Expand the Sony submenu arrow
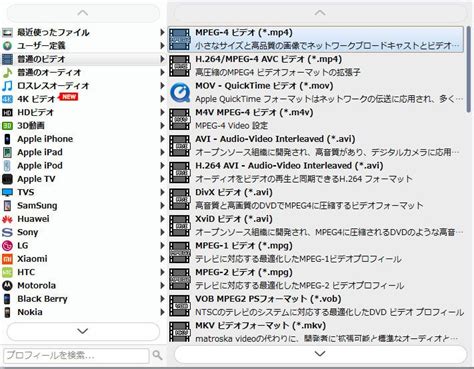 pyautogui.click(x=162, y=232)
